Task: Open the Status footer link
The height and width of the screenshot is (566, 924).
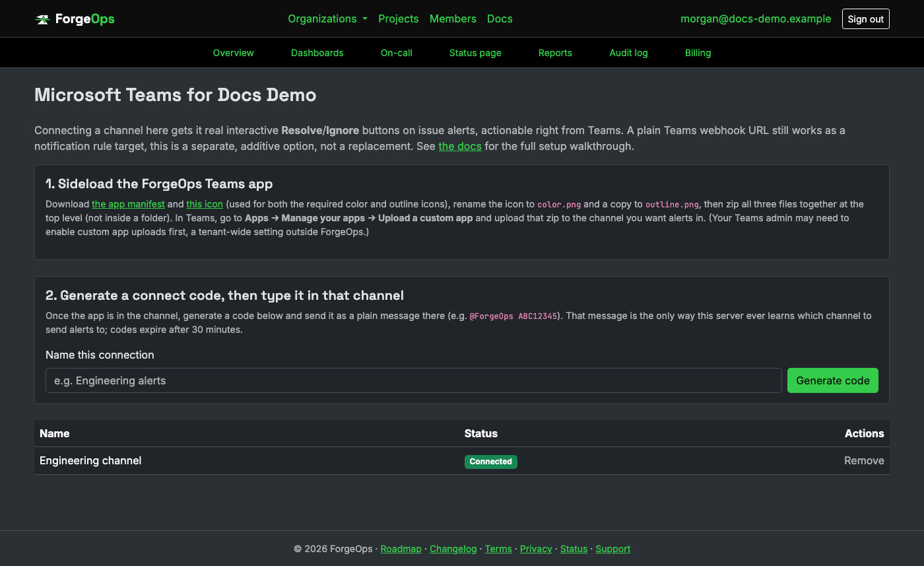Action: point(574,549)
